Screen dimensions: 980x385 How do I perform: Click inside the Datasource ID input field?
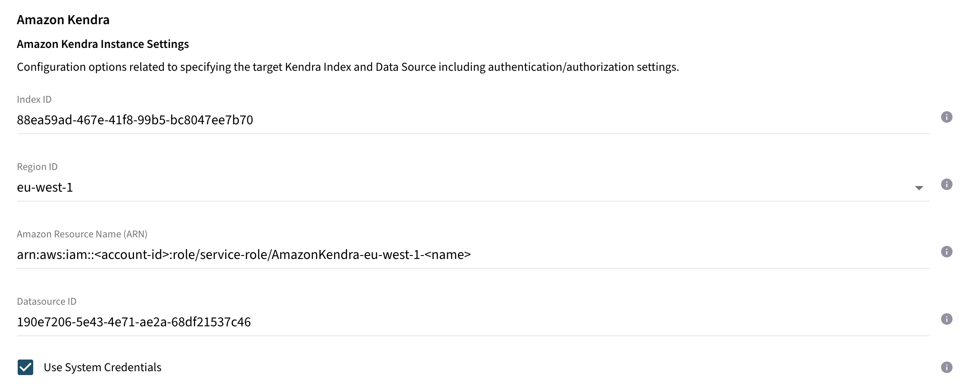point(134,322)
